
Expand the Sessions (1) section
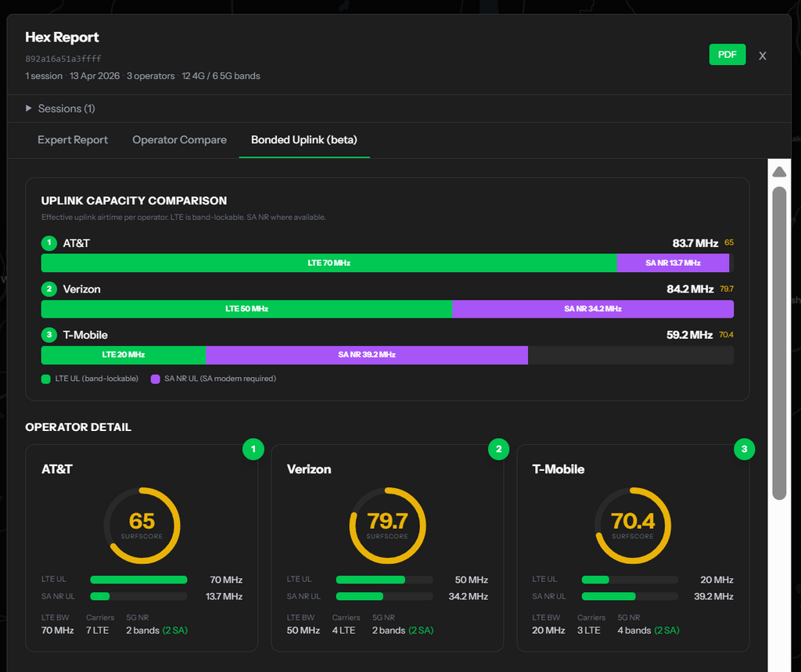coord(60,108)
